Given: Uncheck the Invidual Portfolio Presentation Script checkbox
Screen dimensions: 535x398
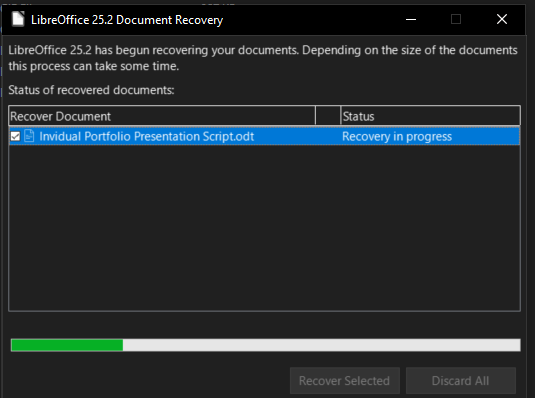Looking at the screenshot, I should [x=15, y=136].
